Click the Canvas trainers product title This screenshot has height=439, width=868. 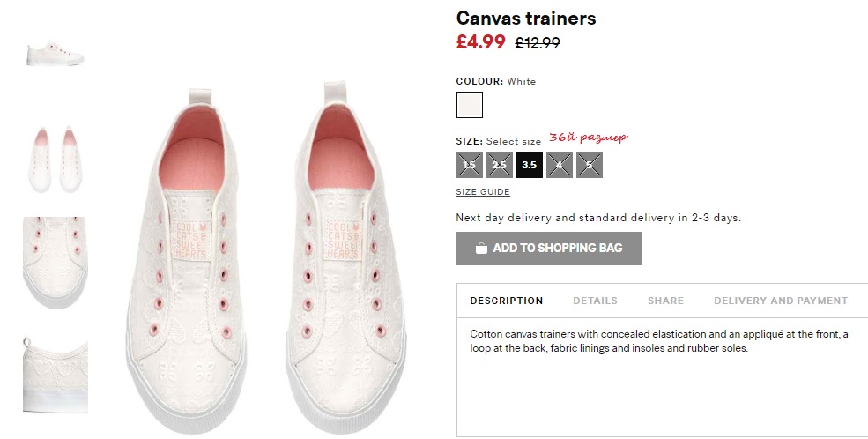pos(526,18)
